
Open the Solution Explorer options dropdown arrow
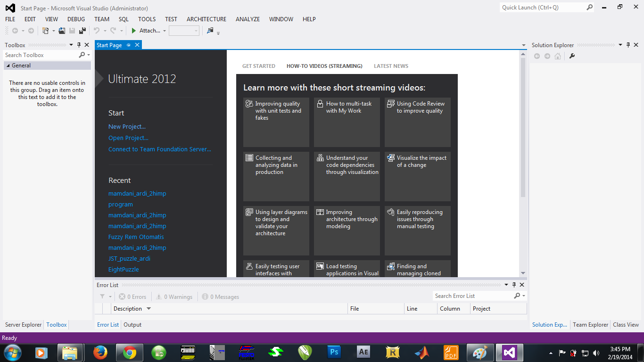coord(620,45)
